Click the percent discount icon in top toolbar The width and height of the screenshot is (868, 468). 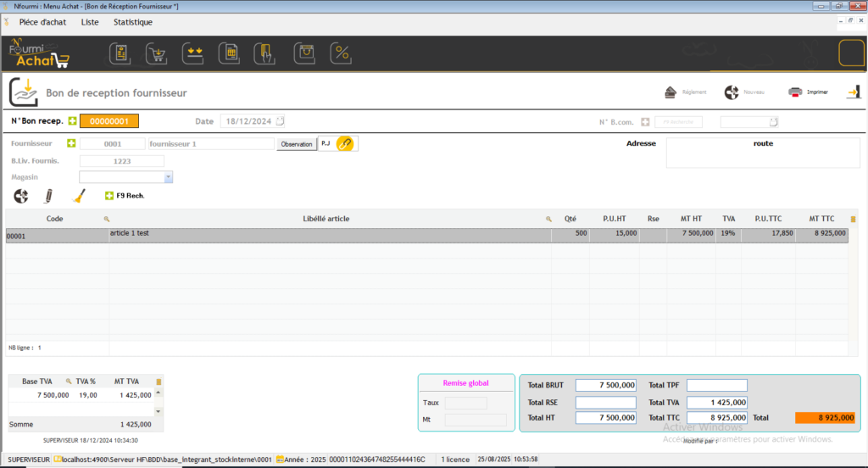[x=340, y=54]
